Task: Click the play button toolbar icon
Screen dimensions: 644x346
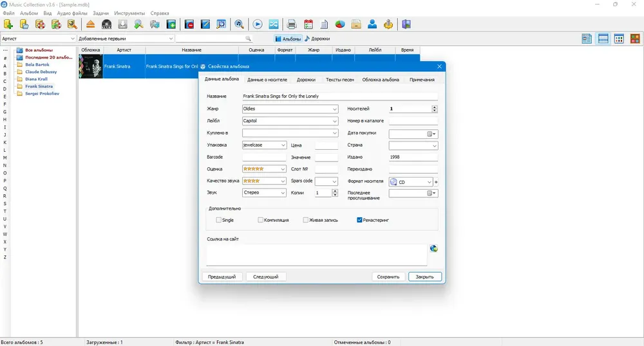Action: tap(258, 24)
